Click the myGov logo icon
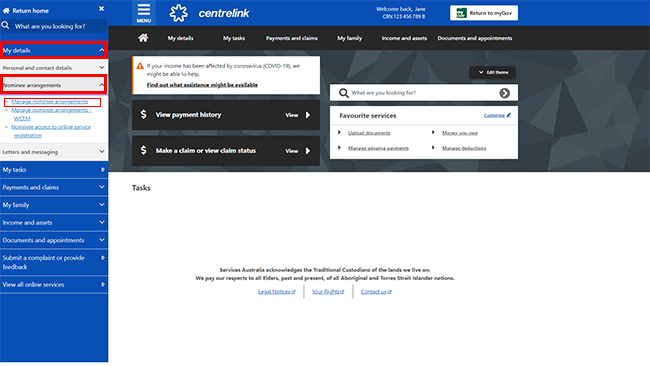Viewport: 650px width, 366px height. pyautogui.click(x=461, y=13)
